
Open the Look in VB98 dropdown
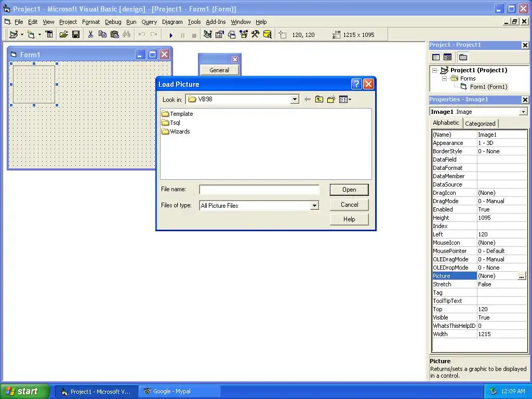pyautogui.click(x=295, y=99)
